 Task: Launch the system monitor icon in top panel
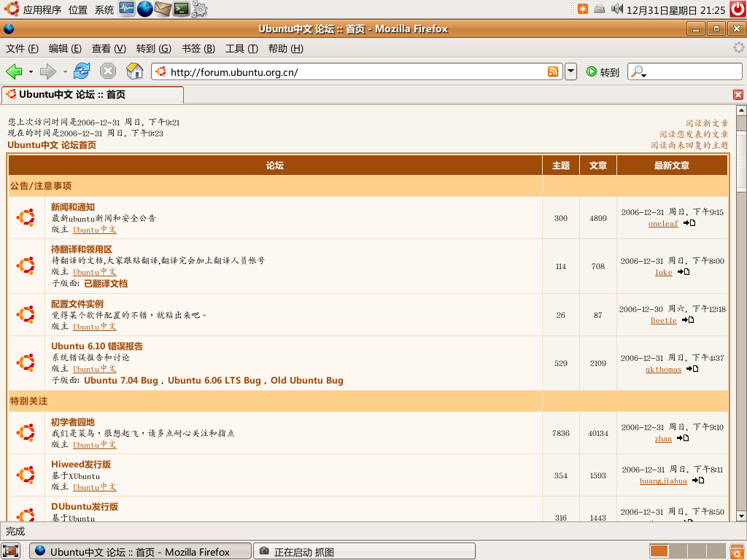point(127,9)
